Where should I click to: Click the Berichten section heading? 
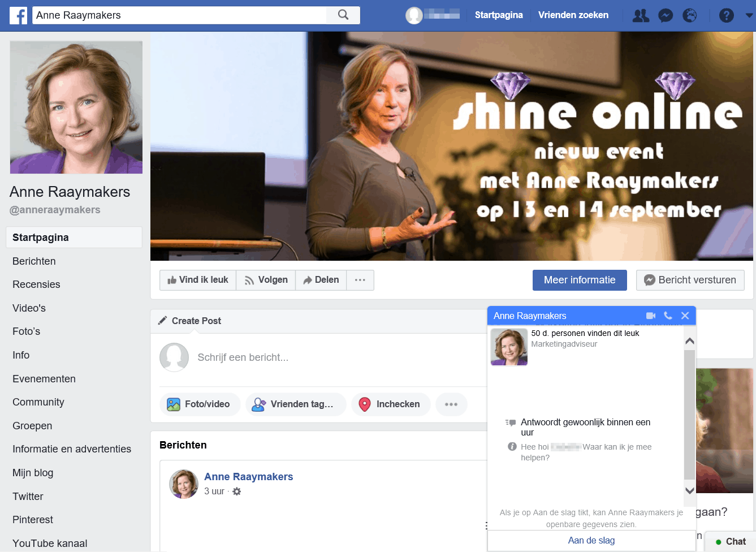pyautogui.click(x=183, y=445)
